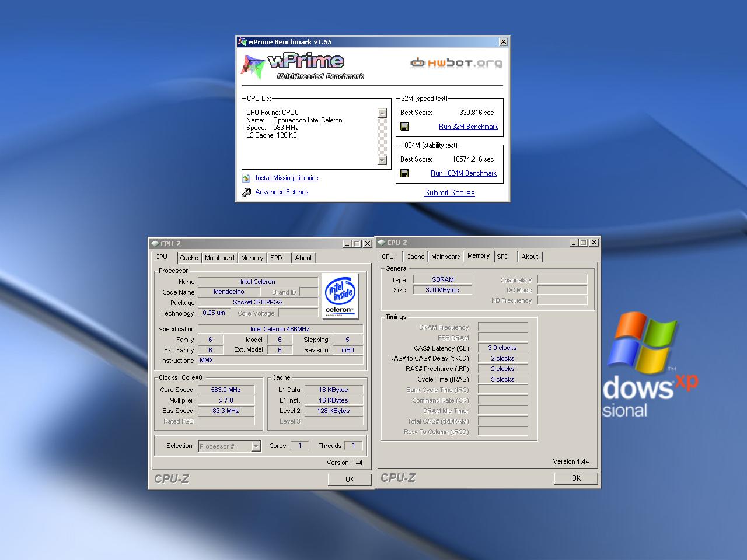The width and height of the screenshot is (747, 560).
Task: Click the Level 2 cache value 128 KBytes
Action: pos(333,411)
